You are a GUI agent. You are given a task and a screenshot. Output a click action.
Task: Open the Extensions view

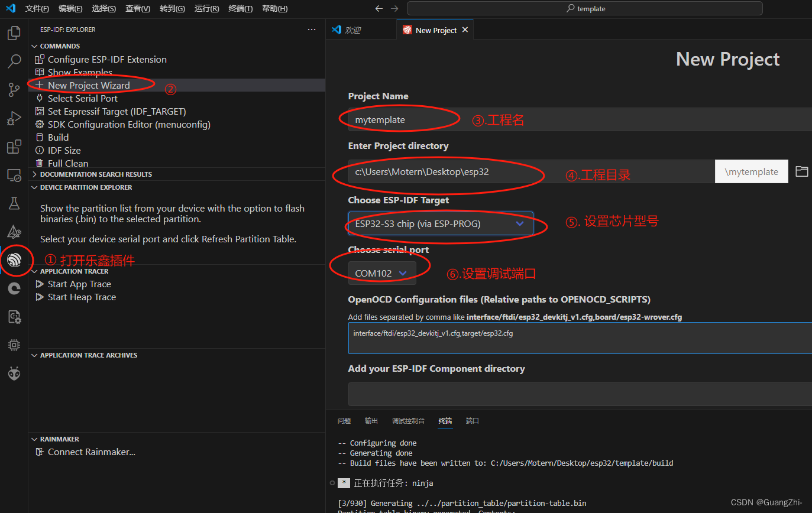coord(14,147)
